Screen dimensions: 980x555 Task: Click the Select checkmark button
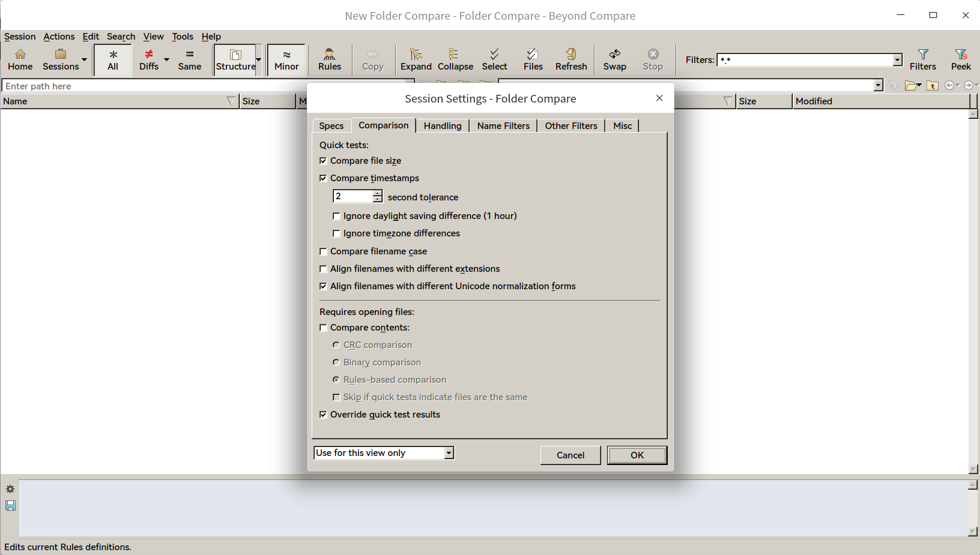pos(494,60)
